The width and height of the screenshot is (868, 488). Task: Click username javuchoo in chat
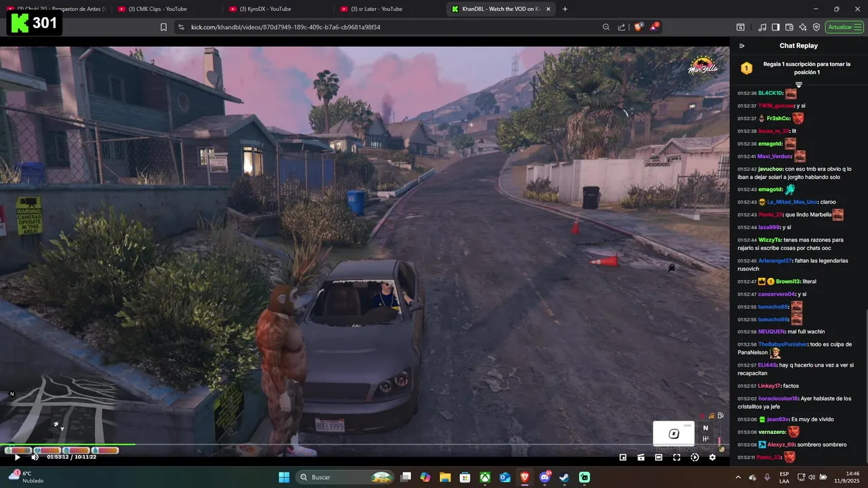click(770, 169)
